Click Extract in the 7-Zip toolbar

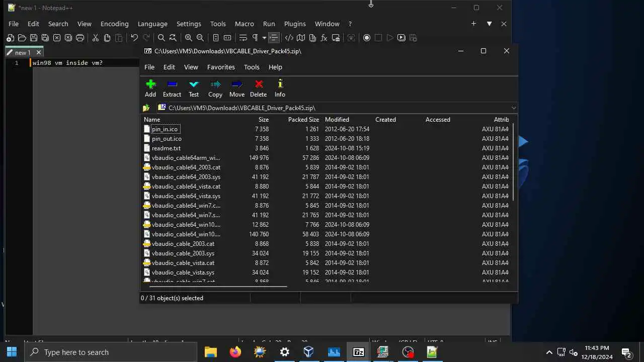click(x=172, y=88)
